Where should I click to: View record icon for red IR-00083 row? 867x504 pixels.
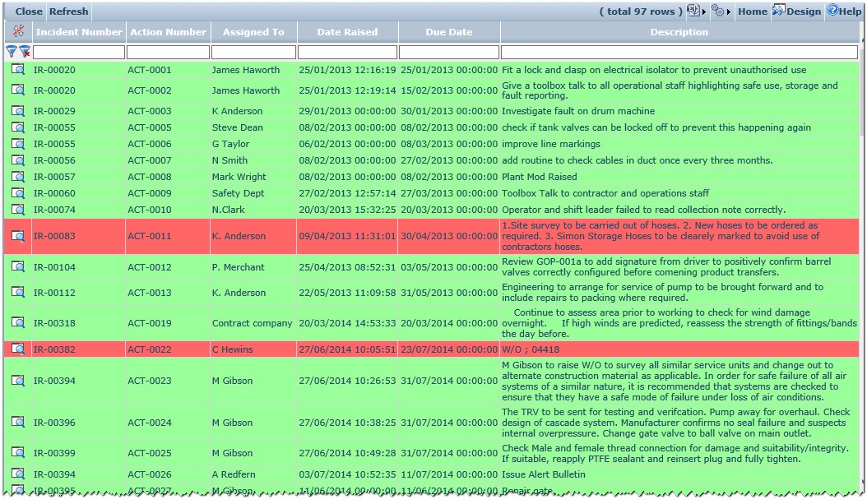click(18, 236)
